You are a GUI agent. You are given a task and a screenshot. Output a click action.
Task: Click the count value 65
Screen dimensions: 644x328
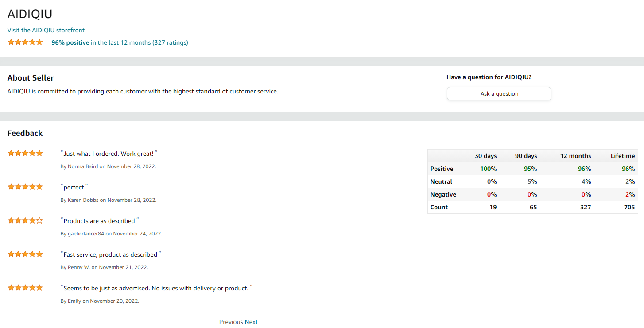(x=533, y=207)
